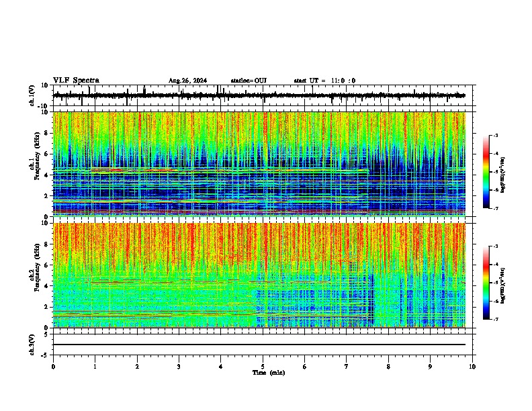Click the ch.1 "Frequency (kHz)" axis label

pyautogui.click(x=37, y=156)
